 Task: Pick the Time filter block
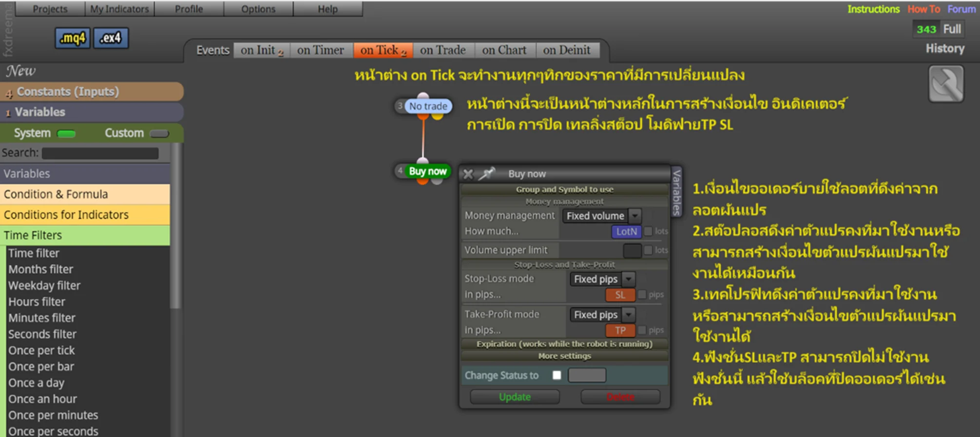[x=34, y=253]
